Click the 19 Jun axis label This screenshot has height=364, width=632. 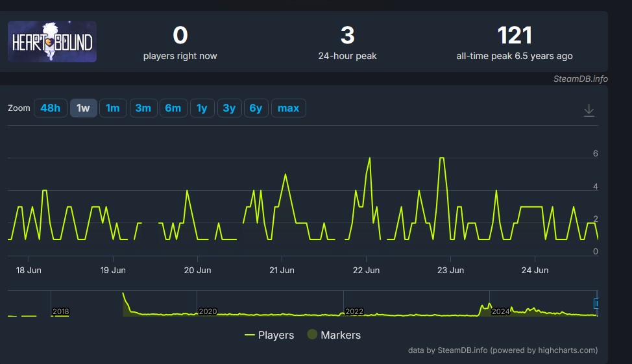[113, 271]
